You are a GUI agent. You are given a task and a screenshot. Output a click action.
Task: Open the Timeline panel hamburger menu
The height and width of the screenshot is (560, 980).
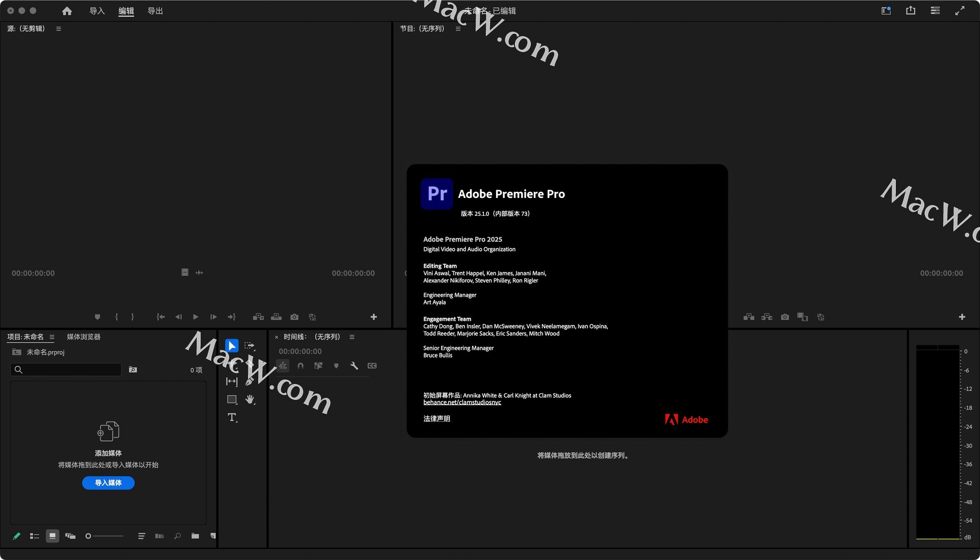click(x=352, y=337)
